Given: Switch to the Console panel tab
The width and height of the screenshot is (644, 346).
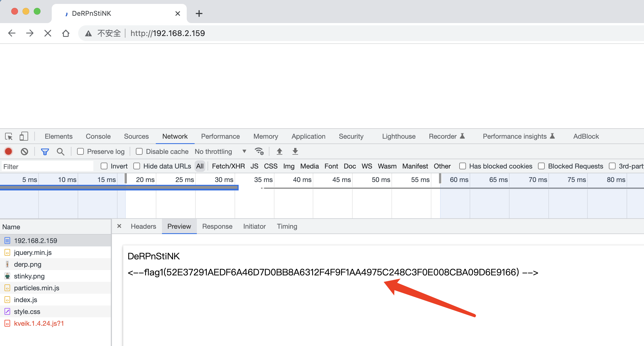Looking at the screenshot, I should tap(98, 136).
